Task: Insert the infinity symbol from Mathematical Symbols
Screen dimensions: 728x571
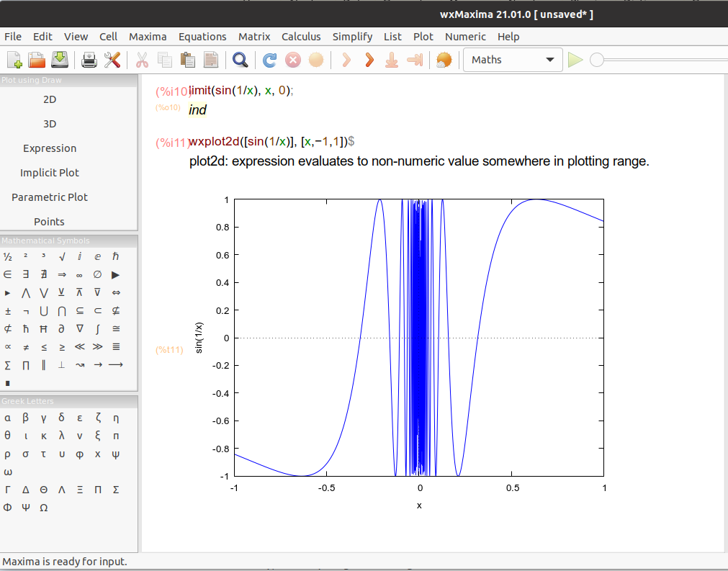Action: [79, 274]
